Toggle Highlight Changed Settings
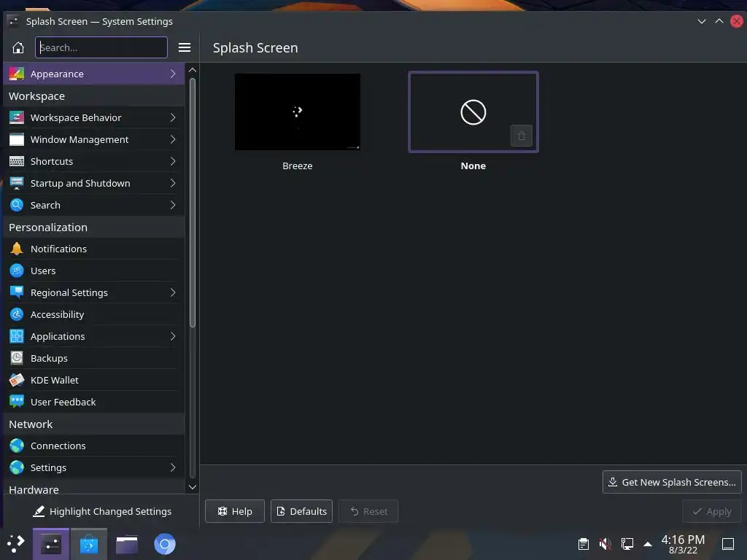This screenshot has height=560, width=747. (x=102, y=511)
